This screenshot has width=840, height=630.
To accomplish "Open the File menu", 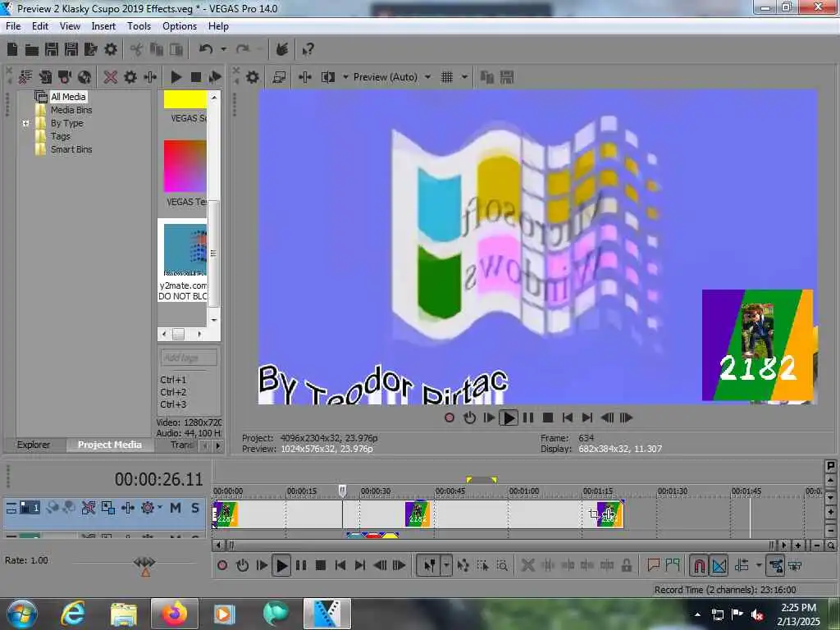I will tap(13, 25).
